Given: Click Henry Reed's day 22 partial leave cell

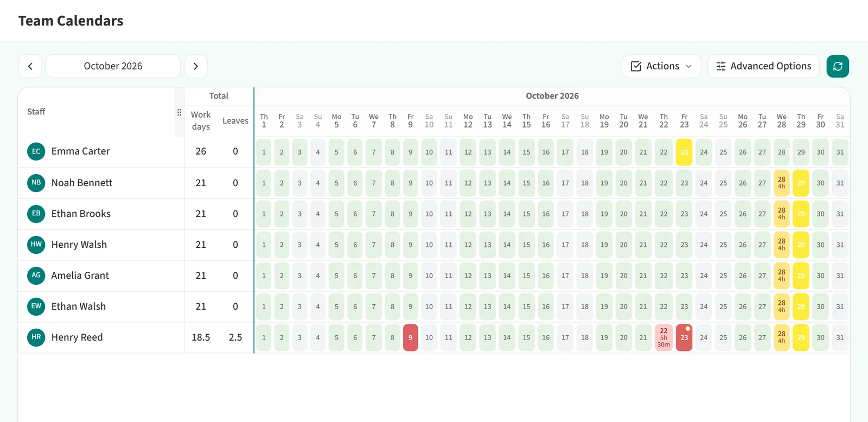Looking at the screenshot, I should point(663,337).
